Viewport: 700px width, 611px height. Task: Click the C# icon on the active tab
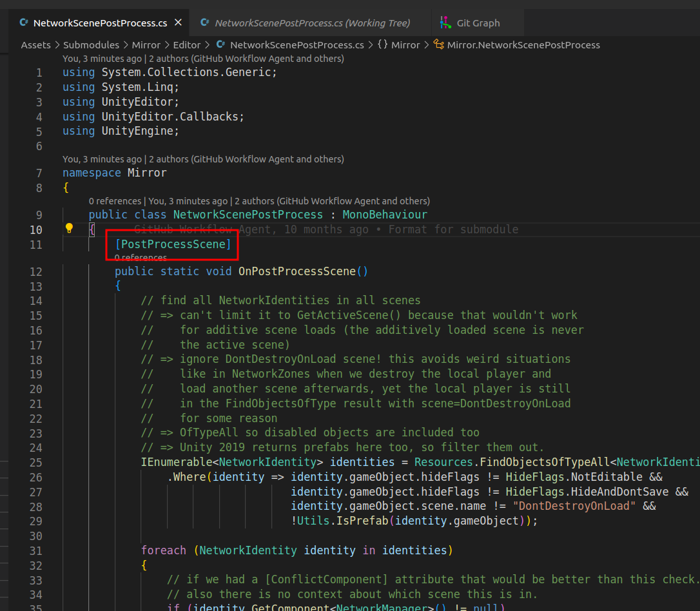(24, 22)
